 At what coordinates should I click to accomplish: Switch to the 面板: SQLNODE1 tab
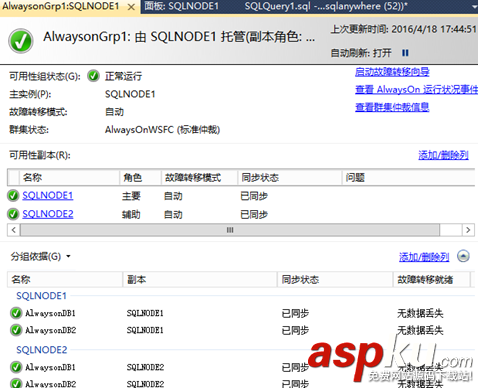click(x=182, y=6)
